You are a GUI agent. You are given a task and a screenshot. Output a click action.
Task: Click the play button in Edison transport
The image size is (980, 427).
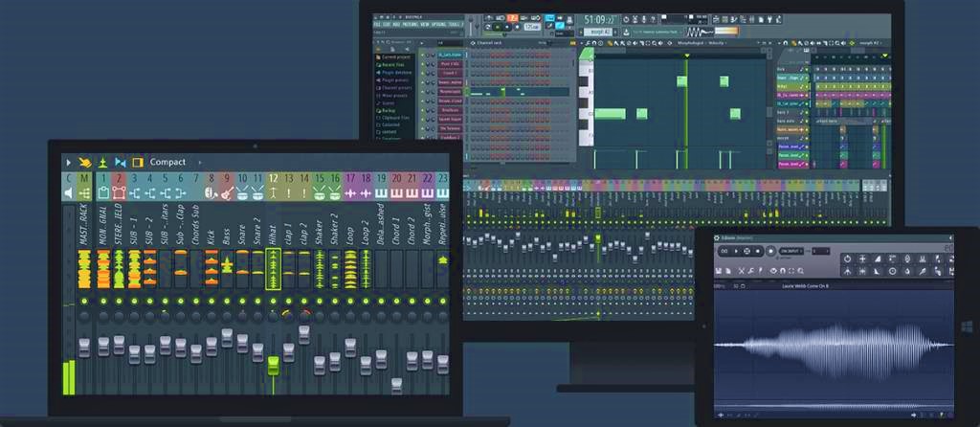[736, 251]
